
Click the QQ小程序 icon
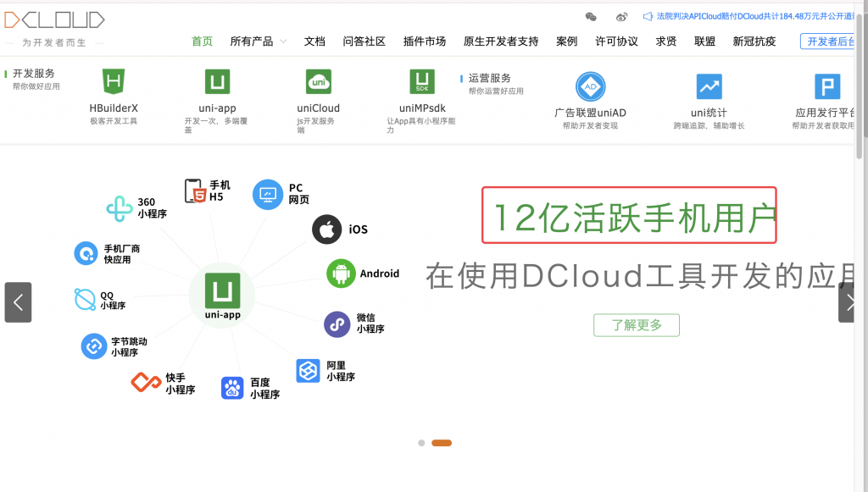coord(86,299)
